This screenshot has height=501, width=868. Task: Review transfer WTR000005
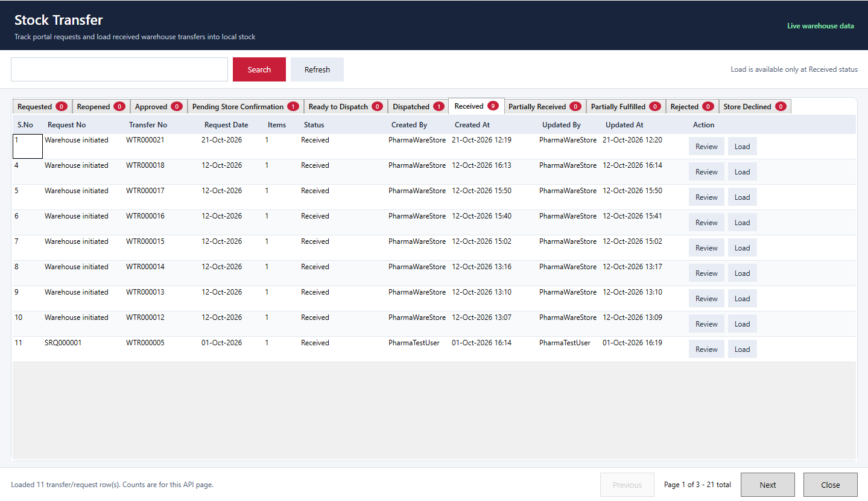[x=706, y=349]
